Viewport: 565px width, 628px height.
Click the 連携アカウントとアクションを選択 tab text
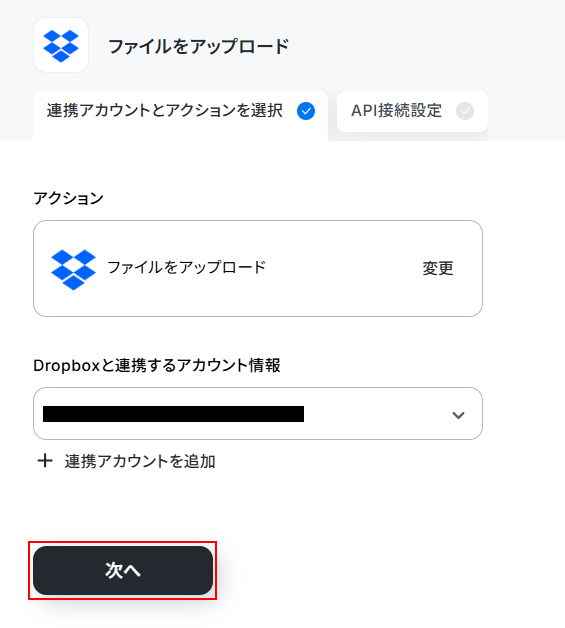pos(165,111)
